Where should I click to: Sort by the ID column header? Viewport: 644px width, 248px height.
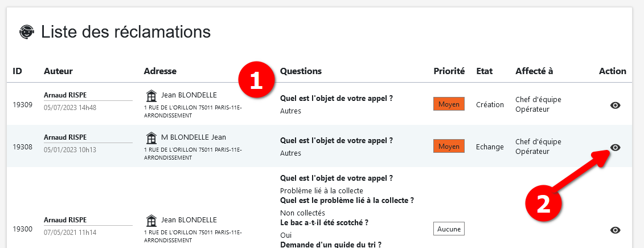point(18,71)
